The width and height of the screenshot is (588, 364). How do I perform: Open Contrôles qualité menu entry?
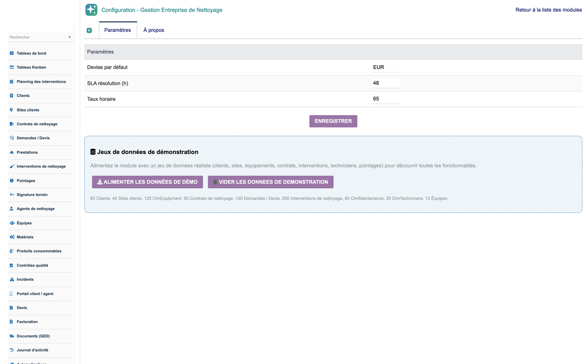pyautogui.click(x=33, y=266)
